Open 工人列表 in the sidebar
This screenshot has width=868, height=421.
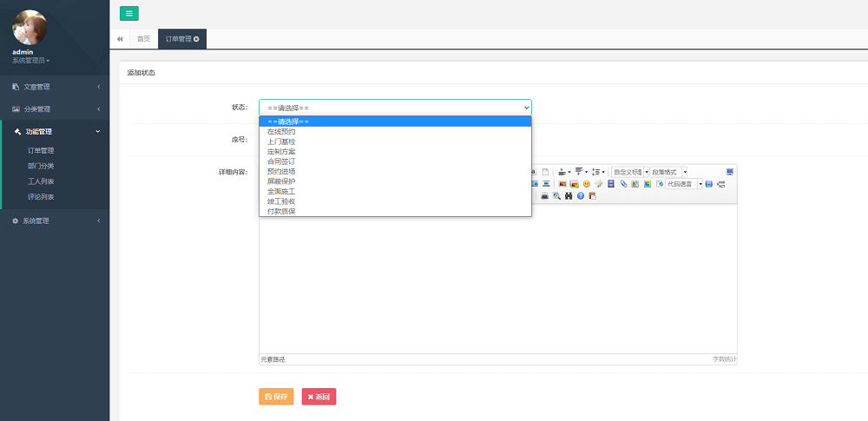pyautogui.click(x=41, y=181)
